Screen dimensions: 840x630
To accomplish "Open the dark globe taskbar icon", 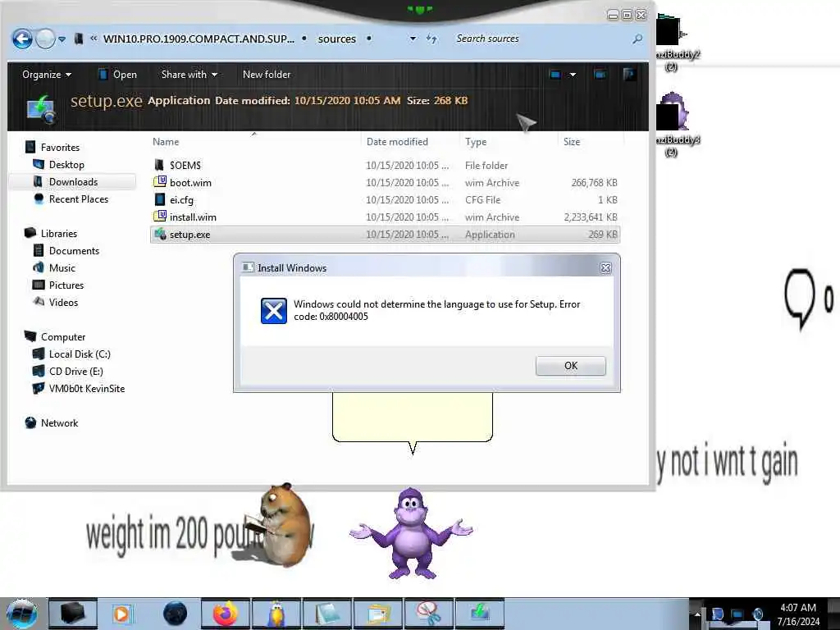I will 175,614.
